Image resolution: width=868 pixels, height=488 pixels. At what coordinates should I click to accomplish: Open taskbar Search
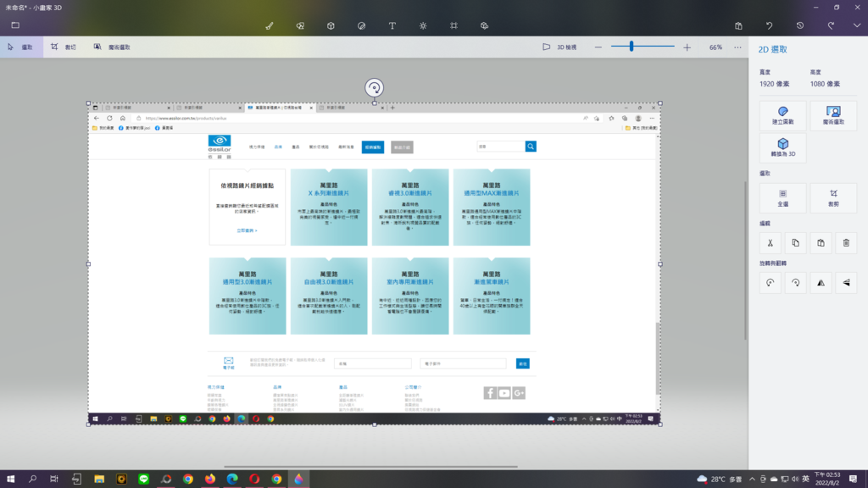(x=33, y=480)
